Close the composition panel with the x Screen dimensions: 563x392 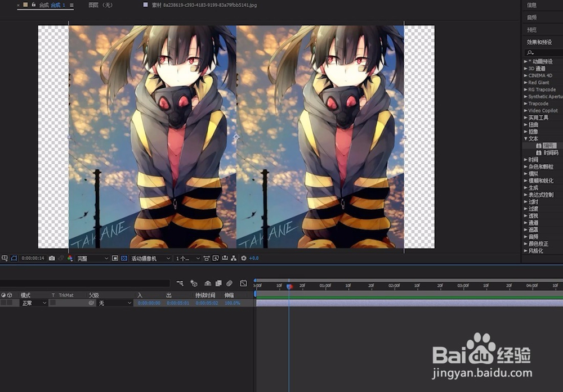click(19, 5)
